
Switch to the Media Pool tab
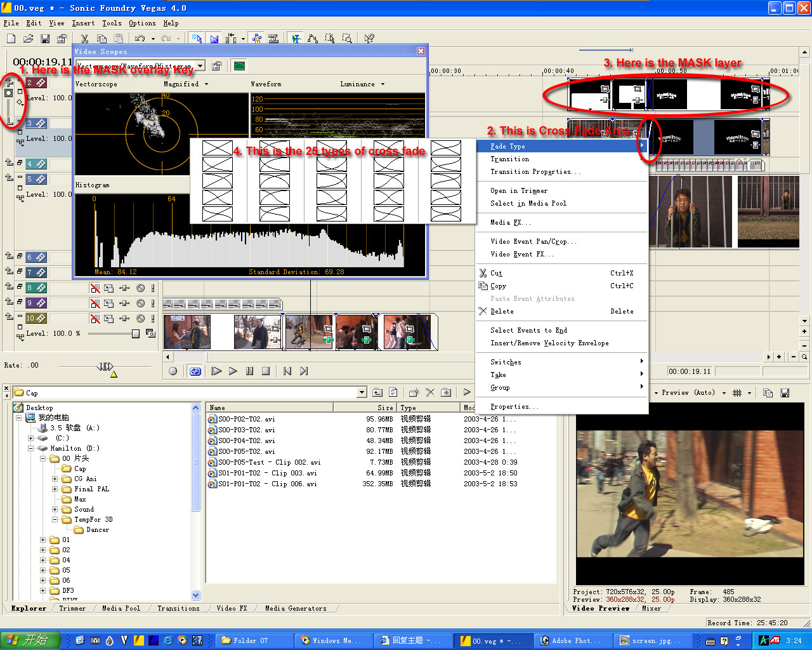(121, 608)
